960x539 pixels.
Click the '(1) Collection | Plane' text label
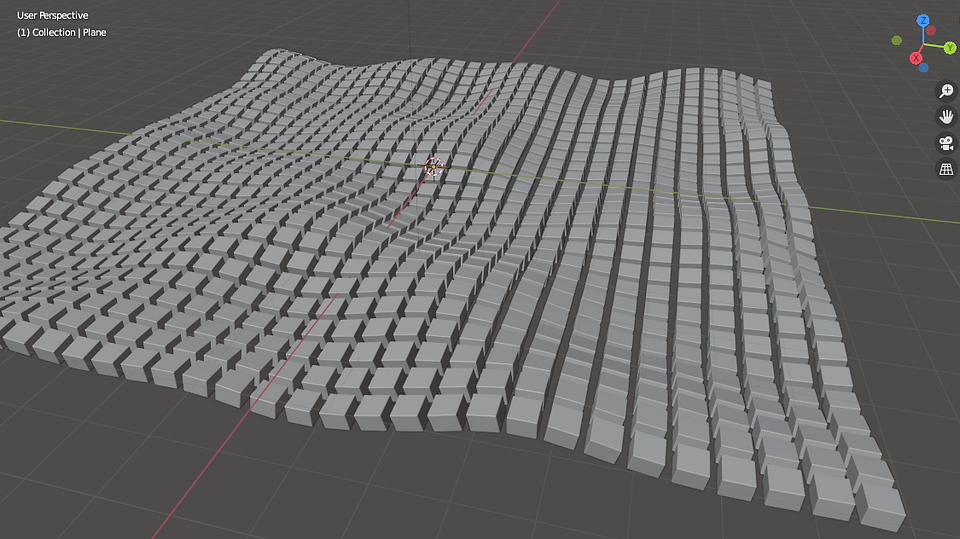pos(61,32)
